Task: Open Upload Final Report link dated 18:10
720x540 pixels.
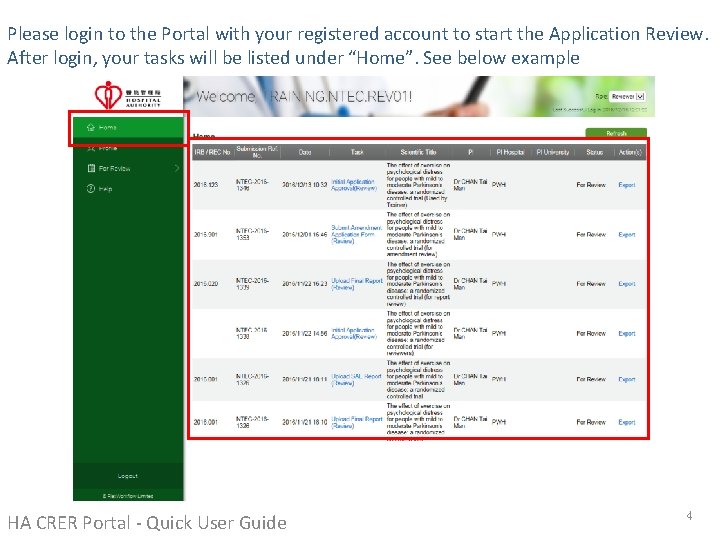Action: [x=357, y=422]
